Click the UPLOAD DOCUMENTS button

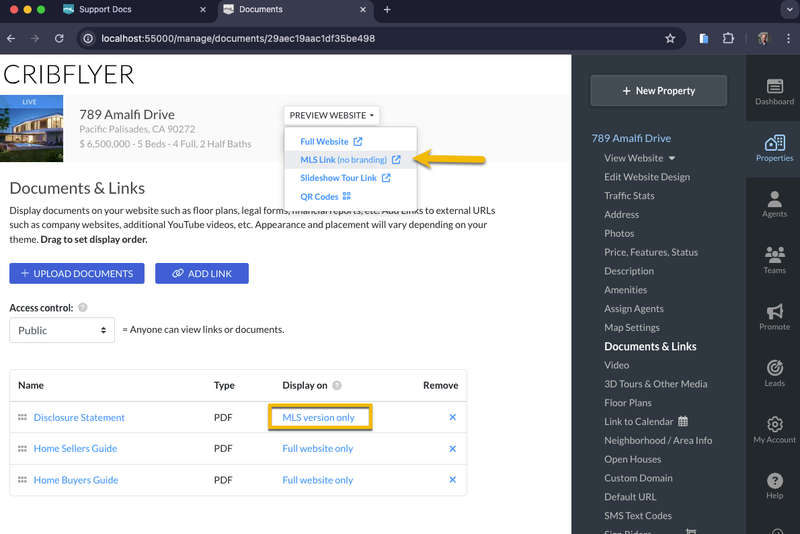77,273
